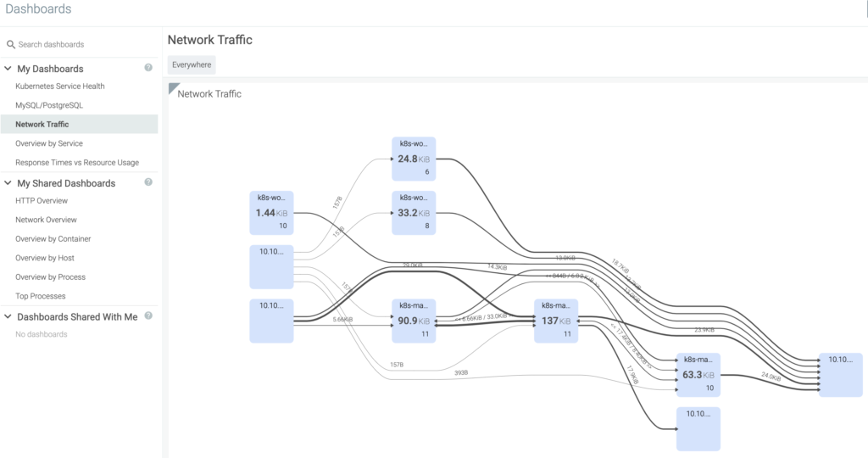Click help icon beside Dashboards Shared With Me
Viewport: 868px width, 458px height.
148,316
